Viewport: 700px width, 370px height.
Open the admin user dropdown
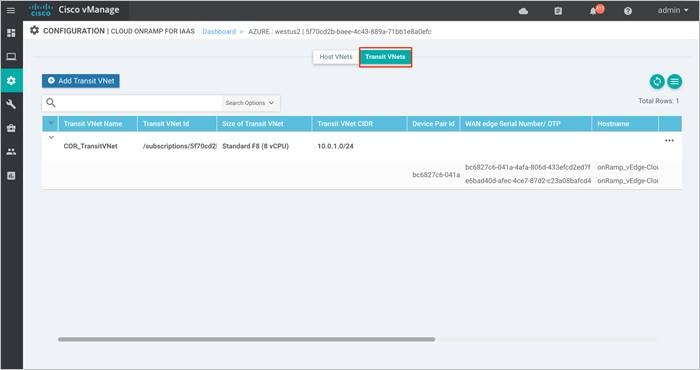(x=673, y=10)
